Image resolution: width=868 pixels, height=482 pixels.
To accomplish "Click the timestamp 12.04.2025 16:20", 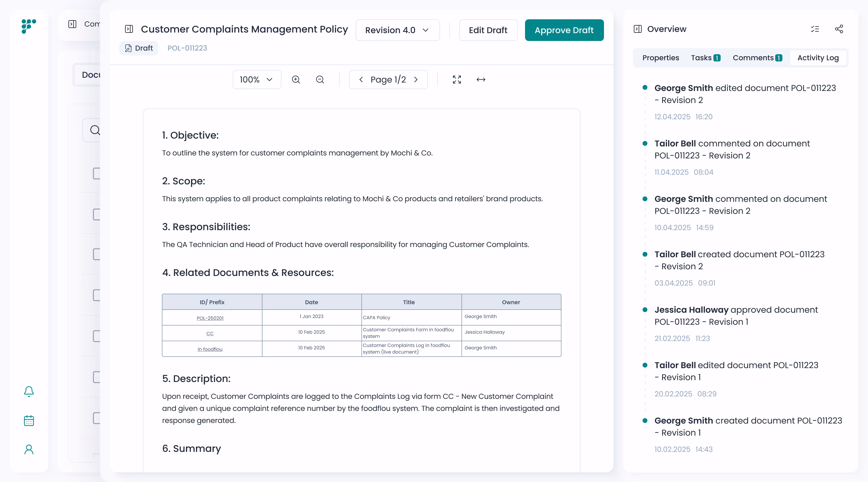I will (x=683, y=117).
